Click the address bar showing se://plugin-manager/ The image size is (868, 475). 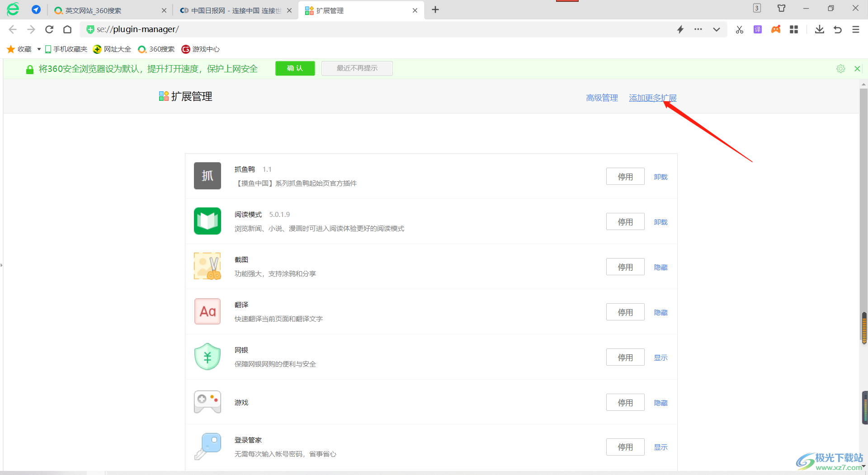(x=380, y=29)
